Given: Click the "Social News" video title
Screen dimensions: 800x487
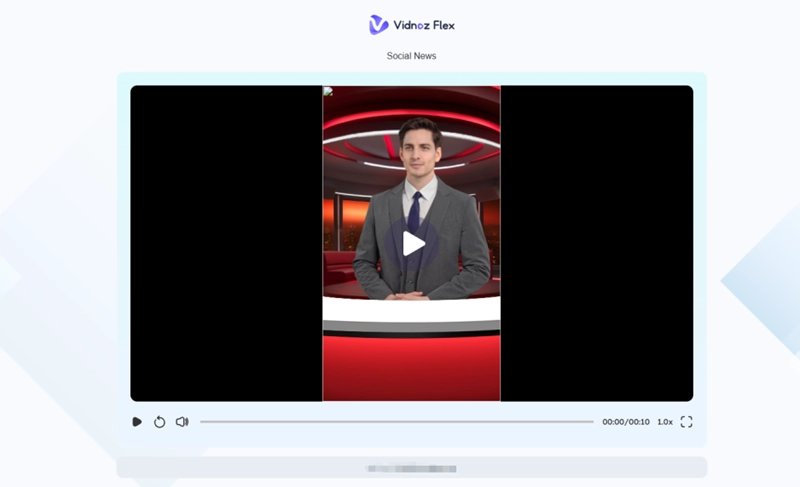Looking at the screenshot, I should (x=411, y=56).
